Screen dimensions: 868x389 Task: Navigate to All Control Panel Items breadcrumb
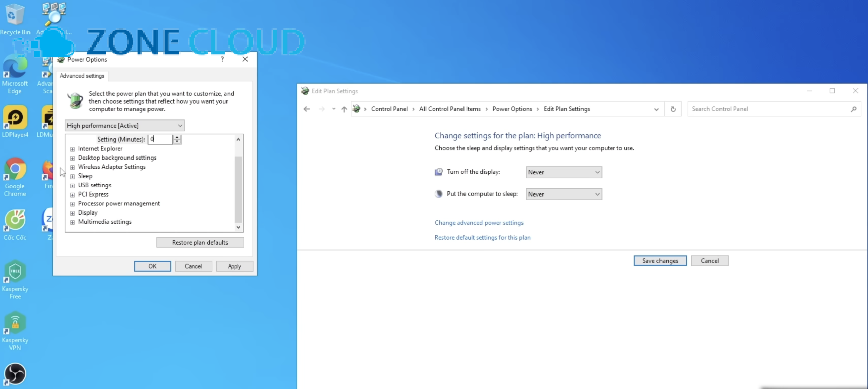tap(450, 109)
